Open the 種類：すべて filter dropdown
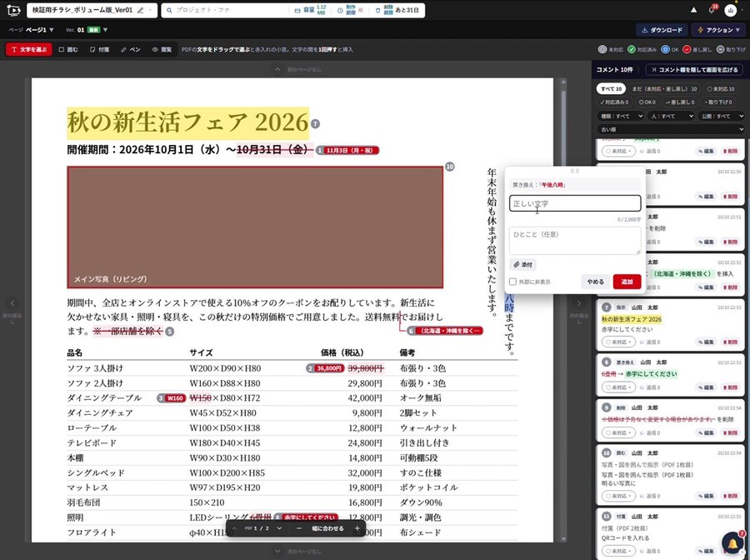The image size is (750, 560). tap(622, 116)
